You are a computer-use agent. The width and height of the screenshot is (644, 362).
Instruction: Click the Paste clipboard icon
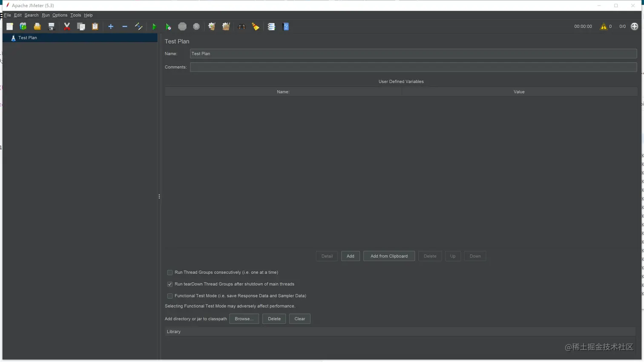tap(95, 26)
